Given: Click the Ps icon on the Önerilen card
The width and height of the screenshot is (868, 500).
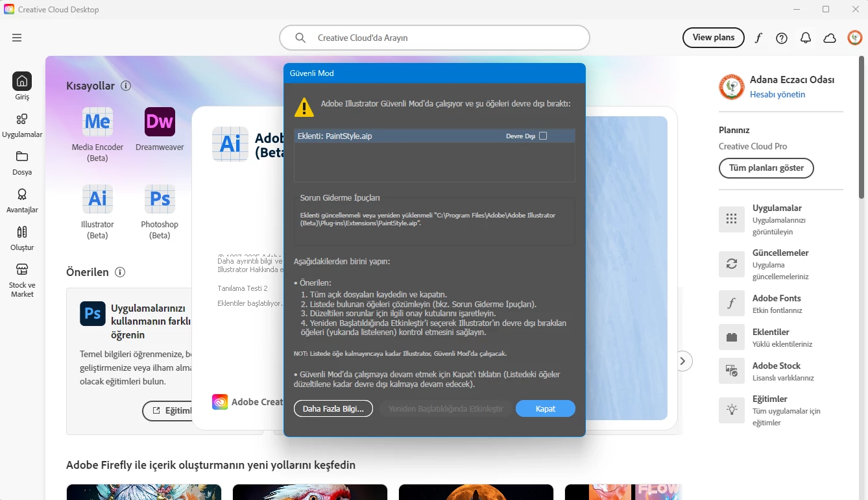Looking at the screenshot, I should coord(93,313).
